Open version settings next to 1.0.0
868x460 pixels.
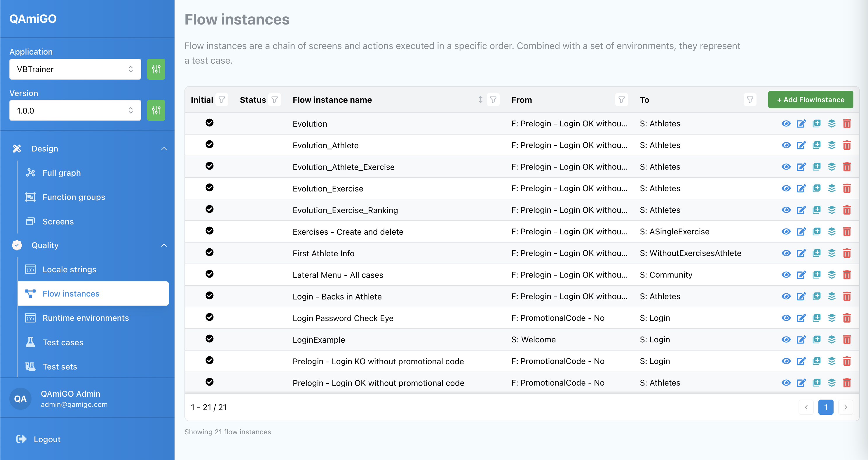point(156,110)
